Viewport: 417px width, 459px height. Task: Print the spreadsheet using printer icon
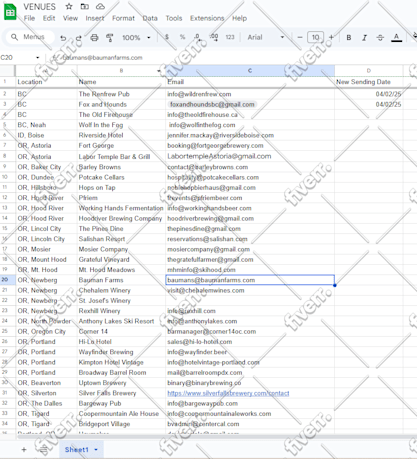94,37
